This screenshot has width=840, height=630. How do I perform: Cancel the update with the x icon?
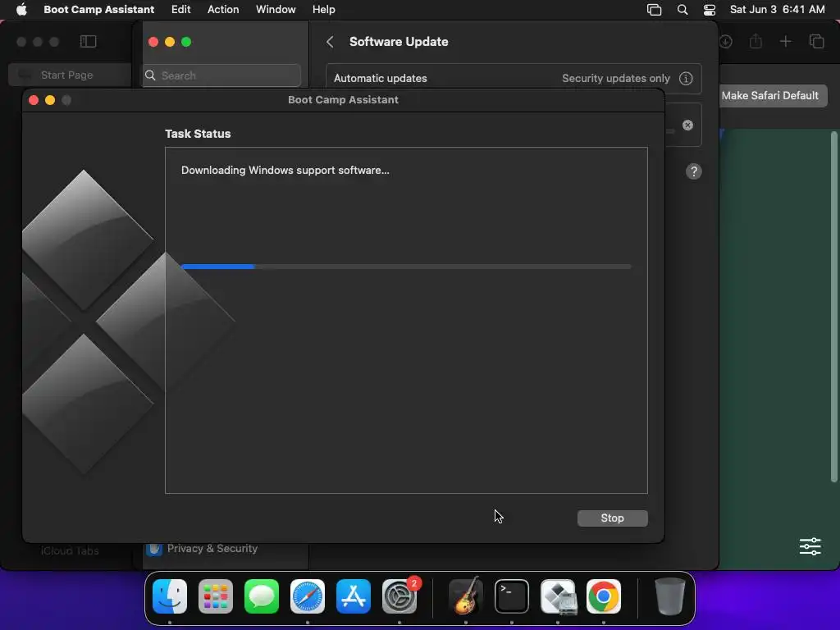click(688, 125)
